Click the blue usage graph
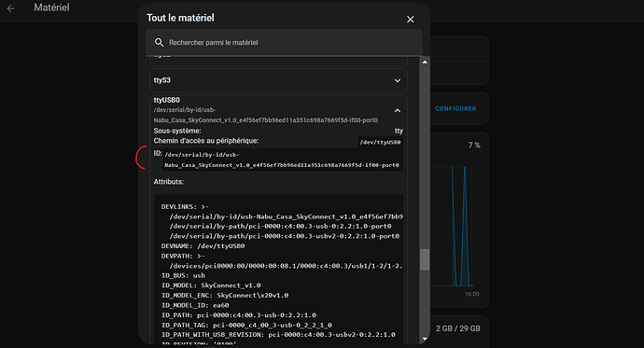Image resolution: width=644 pixels, height=348 pixels. (462, 226)
